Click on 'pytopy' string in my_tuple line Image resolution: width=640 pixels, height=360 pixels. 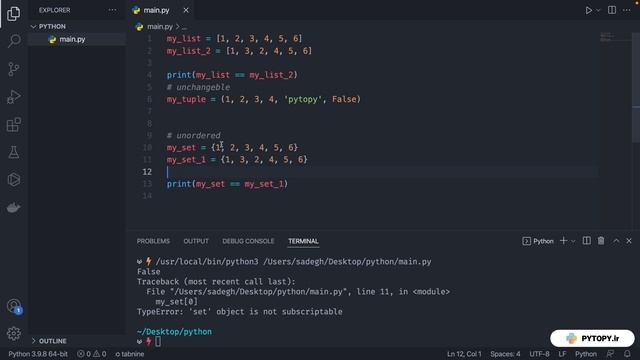tap(302, 99)
